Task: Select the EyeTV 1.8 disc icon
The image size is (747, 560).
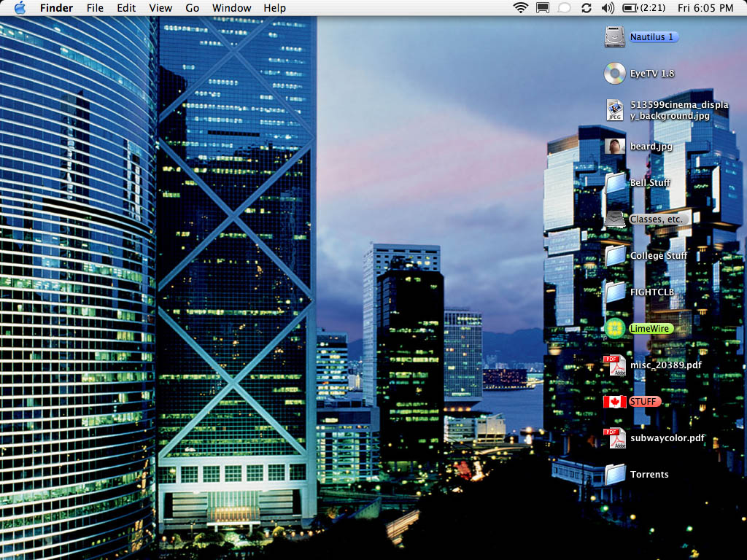Action: click(x=614, y=74)
